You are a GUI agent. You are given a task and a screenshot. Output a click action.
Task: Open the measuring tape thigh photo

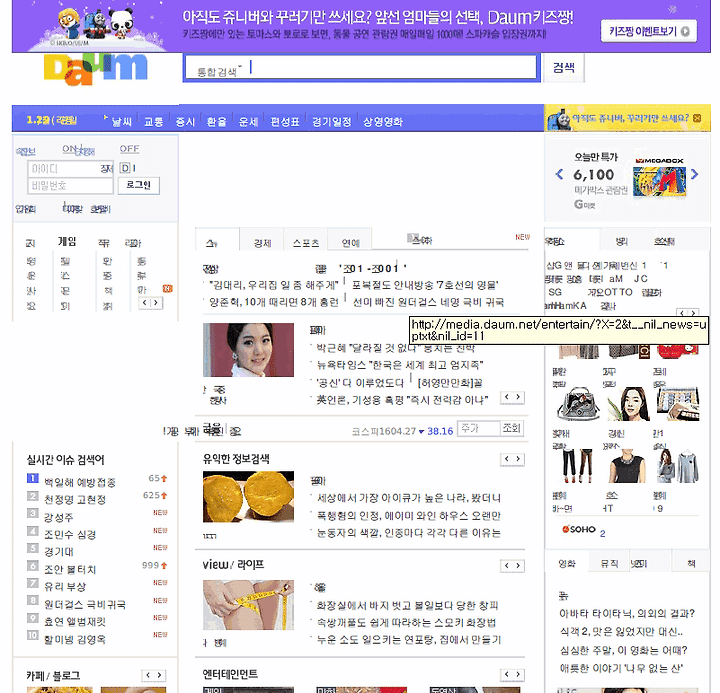coord(248,605)
